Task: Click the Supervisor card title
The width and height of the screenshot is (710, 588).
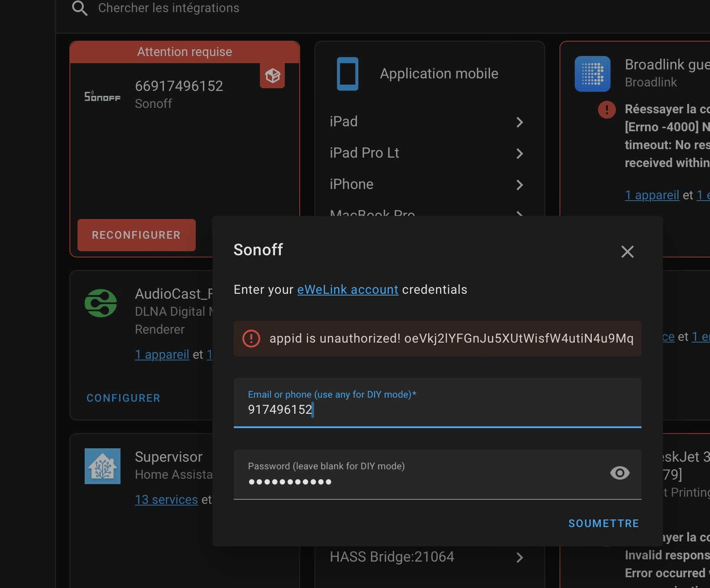Action: point(169,457)
